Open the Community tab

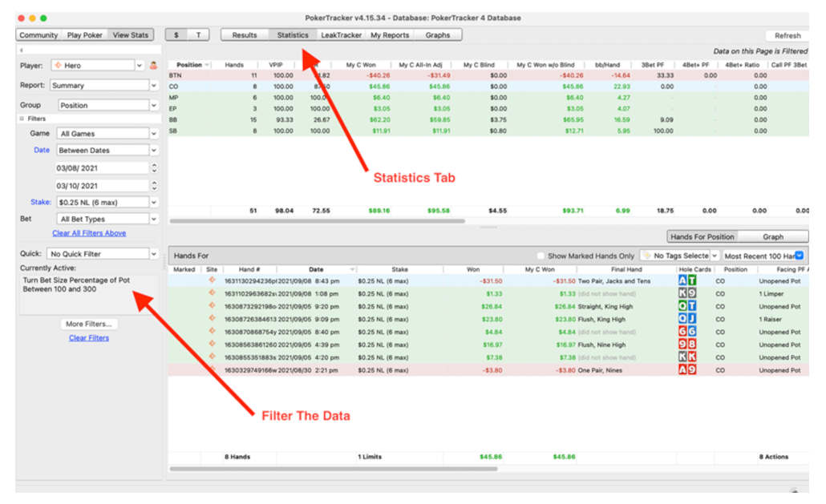[x=38, y=34]
